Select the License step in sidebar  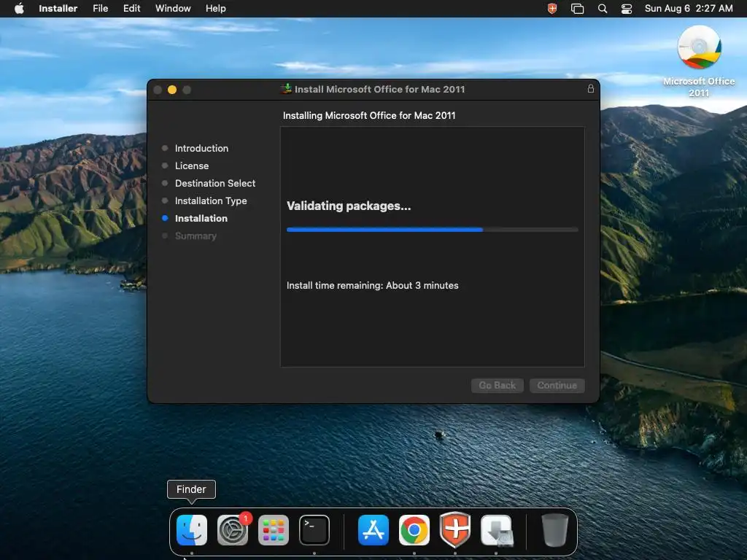click(x=192, y=166)
